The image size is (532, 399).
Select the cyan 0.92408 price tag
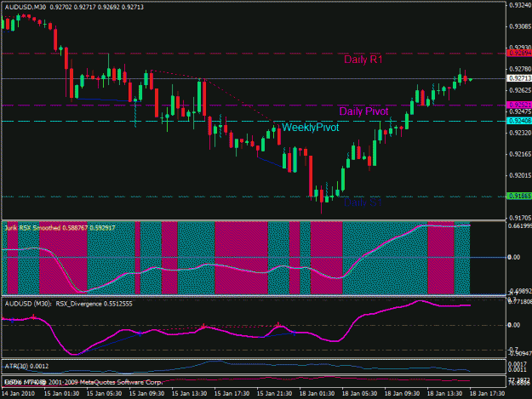click(519, 121)
